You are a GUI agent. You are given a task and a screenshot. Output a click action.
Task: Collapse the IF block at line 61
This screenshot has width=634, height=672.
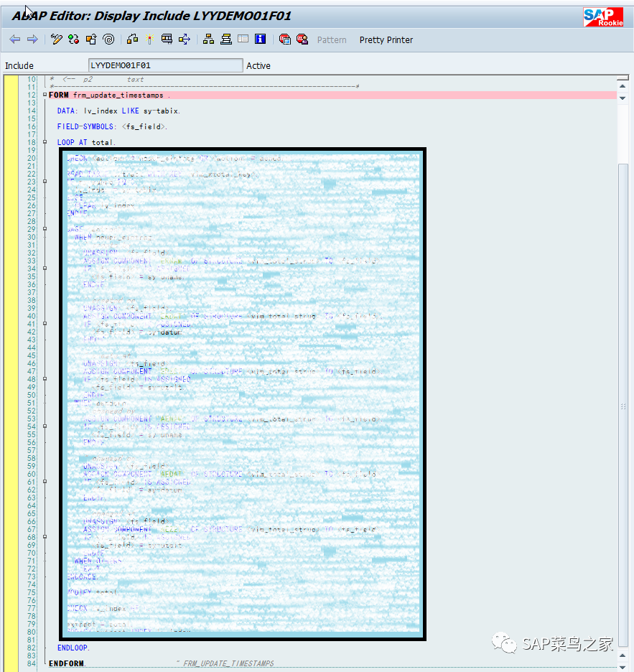(x=45, y=481)
